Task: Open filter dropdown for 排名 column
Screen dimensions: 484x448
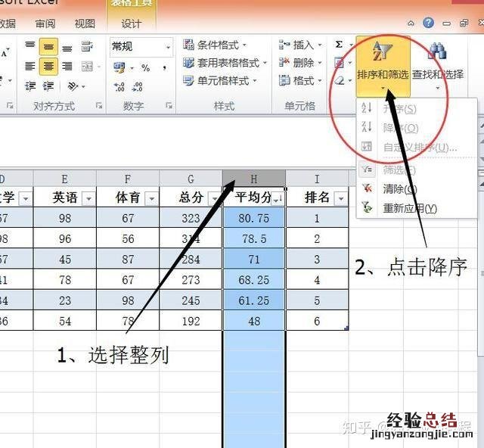Action: click(341, 199)
